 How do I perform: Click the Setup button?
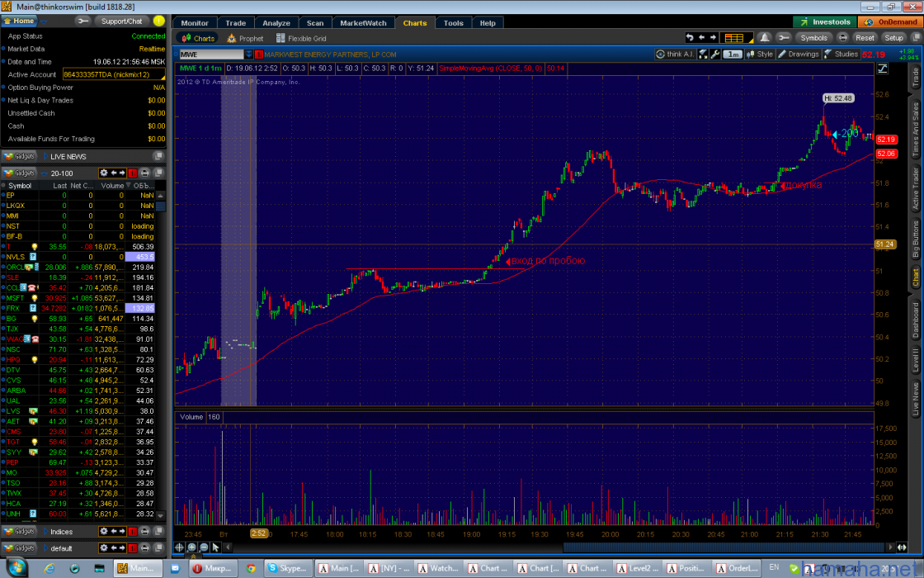click(x=894, y=38)
